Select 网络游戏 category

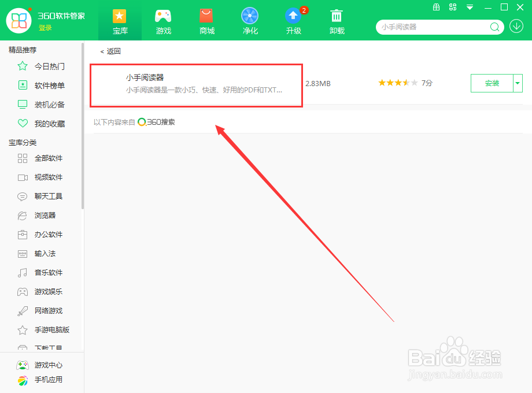[x=49, y=310]
